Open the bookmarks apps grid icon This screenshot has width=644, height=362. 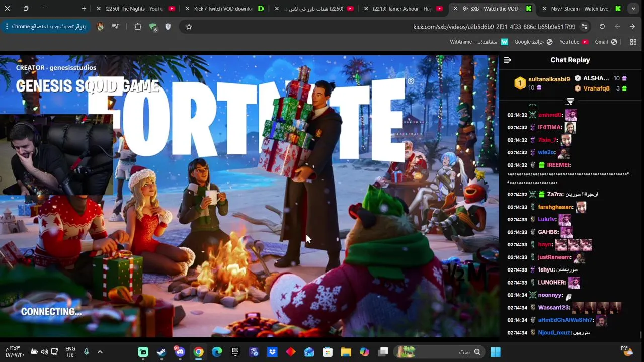633,42
